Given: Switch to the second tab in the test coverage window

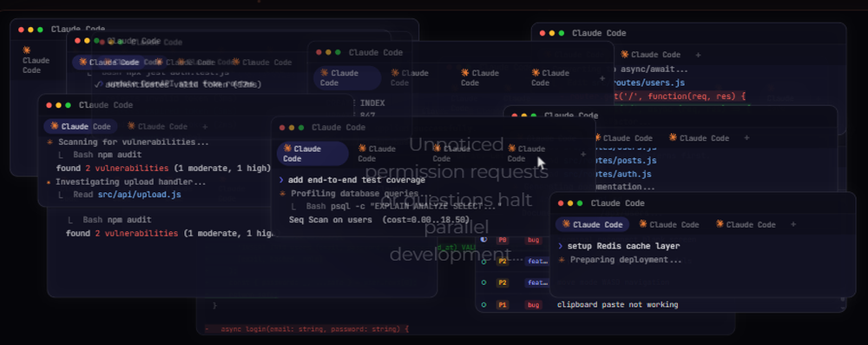Looking at the screenshot, I should 376,154.
